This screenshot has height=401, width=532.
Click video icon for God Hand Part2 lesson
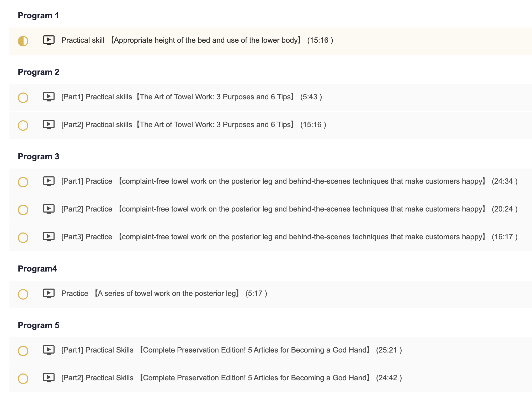[49, 378]
